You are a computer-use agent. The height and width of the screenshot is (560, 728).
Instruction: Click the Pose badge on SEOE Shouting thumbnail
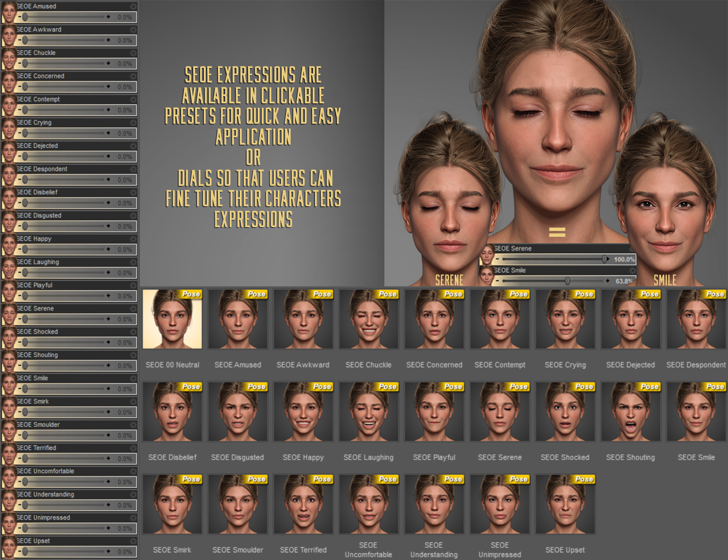pyautogui.click(x=649, y=387)
